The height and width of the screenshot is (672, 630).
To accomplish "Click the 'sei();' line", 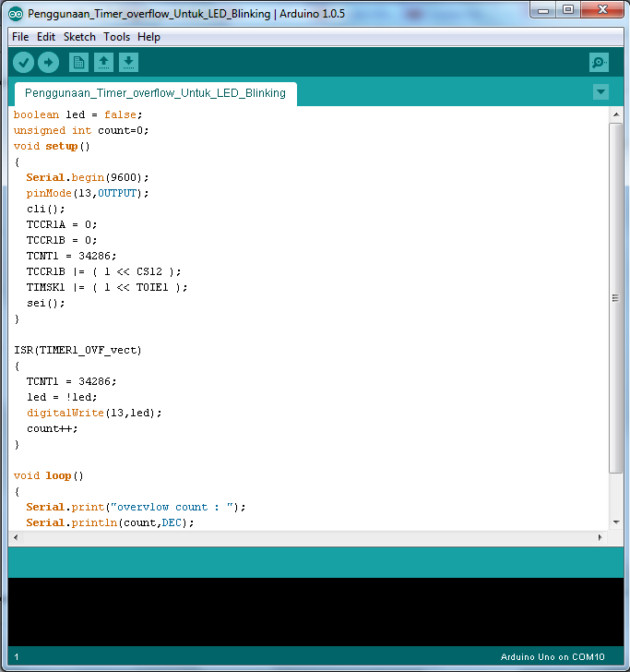I will click(x=46, y=303).
